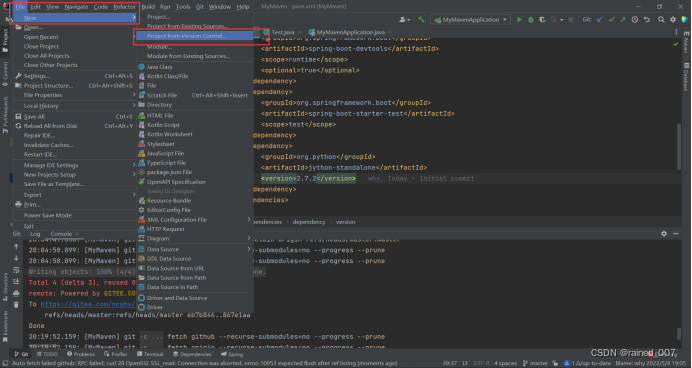
Task: Run with coverage shield icon
Action: (542, 19)
